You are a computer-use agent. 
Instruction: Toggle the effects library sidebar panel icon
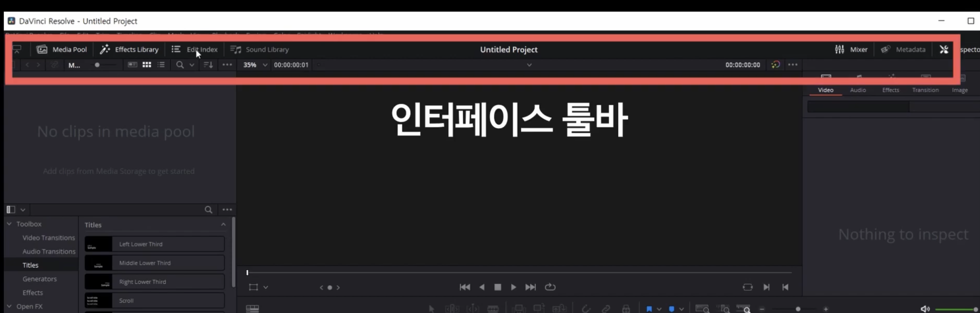[x=11, y=209]
